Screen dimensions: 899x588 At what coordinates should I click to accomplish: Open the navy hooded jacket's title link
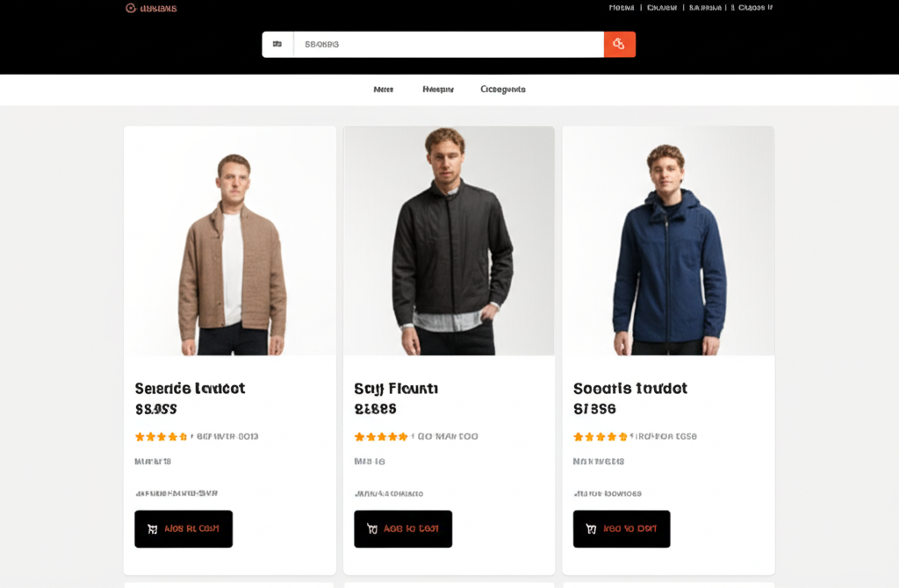pyautogui.click(x=629, y=388)
